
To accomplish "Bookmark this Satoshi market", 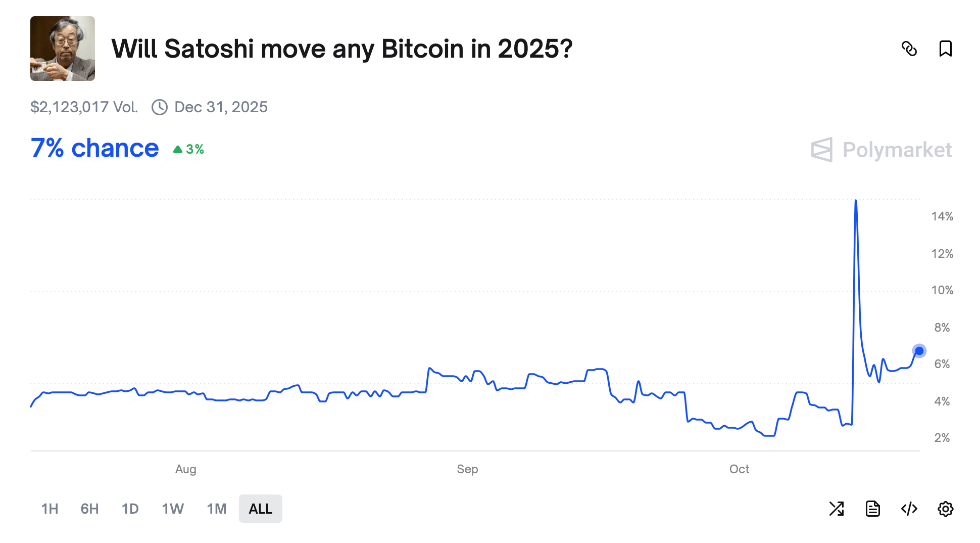I will pyautogui.click(x=946, y=49).
